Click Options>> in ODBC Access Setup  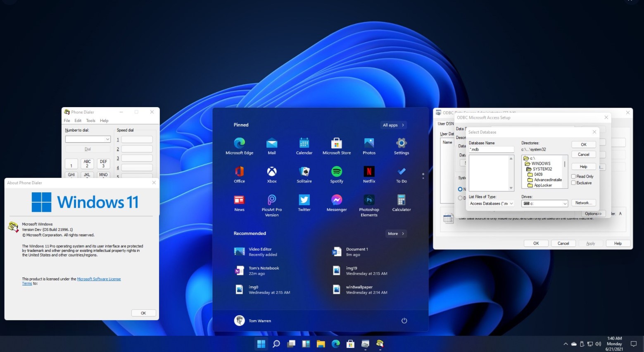pos(593,214)
